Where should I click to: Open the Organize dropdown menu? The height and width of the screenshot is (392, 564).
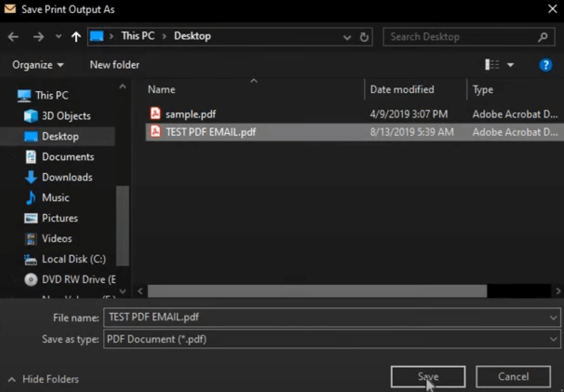click(x=38, y=65)
